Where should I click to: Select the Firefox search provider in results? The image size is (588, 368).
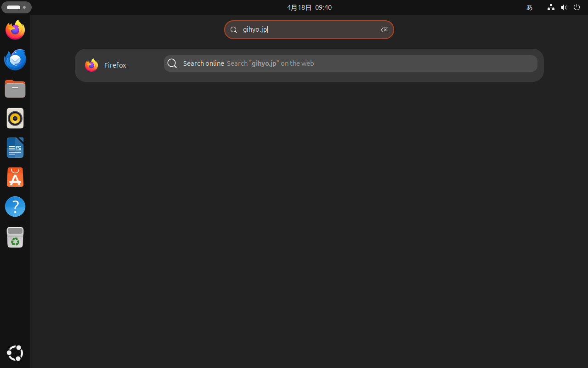(106, 65)
